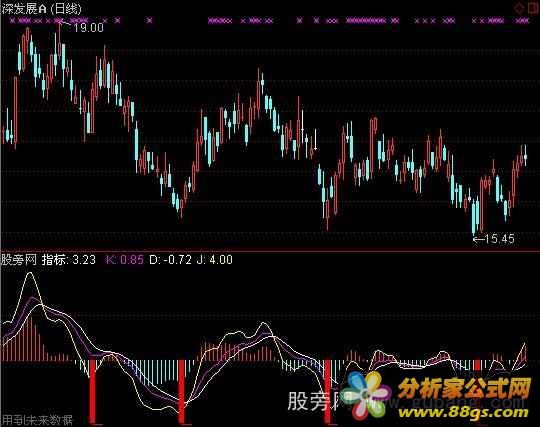This screenshot has height=427, width=540.
Task: Click the third tall red signal bar near 股旁网
Action: (x=328, y=391)
